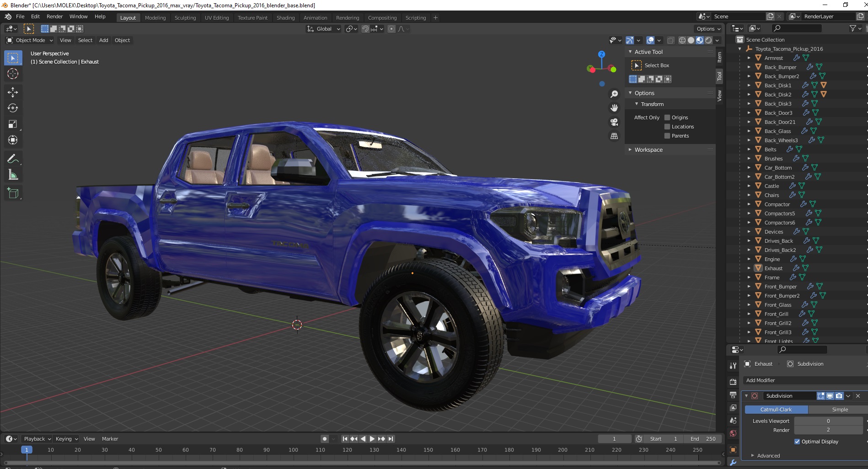Open the Item sidebar tab
The width and height of the screenshot is (868, 469).
coord(719,57)
